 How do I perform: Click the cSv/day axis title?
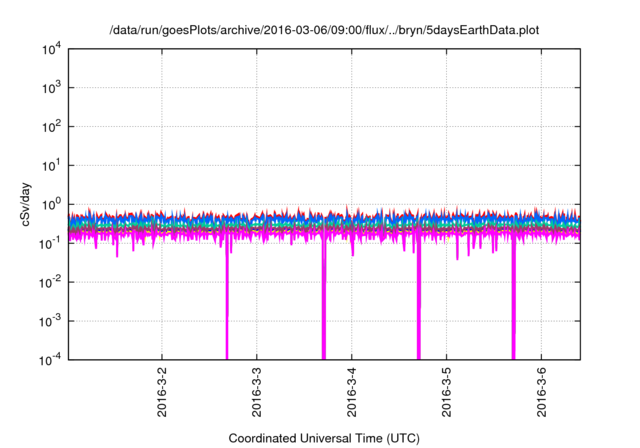click(x=25, y=204)
